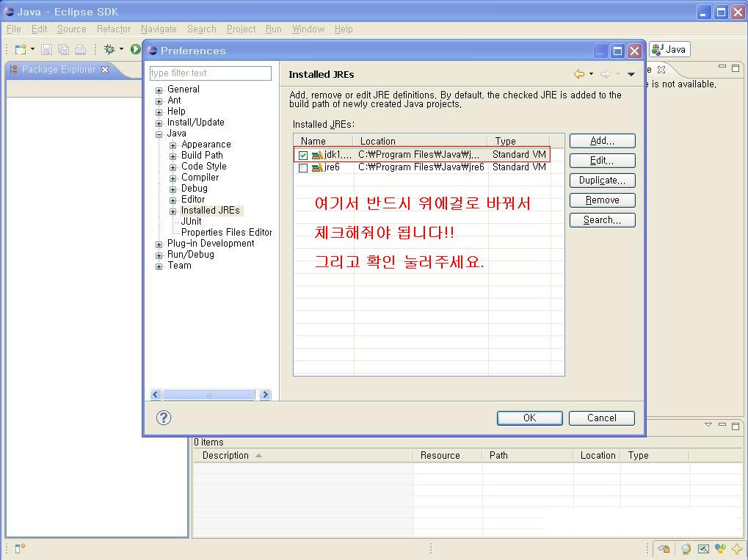This screenshot has width=748, height=560.
Task: Open the Edit menu
Action: (39, 29)
